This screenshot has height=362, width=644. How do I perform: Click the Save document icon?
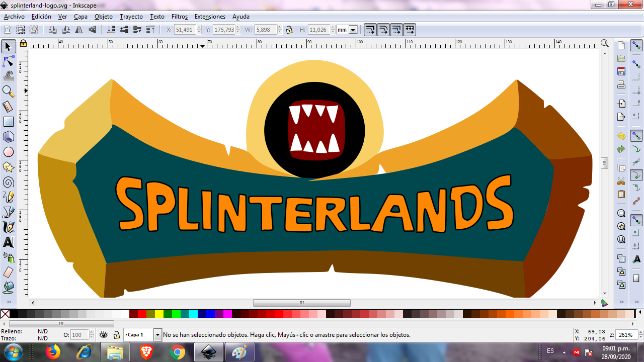(x=621, y=71)
